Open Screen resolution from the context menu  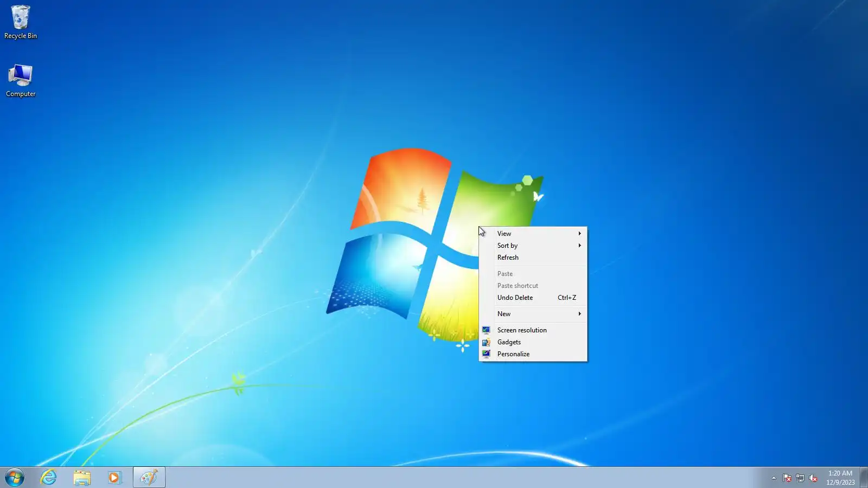pyautogui.click(x=533, y=330)
